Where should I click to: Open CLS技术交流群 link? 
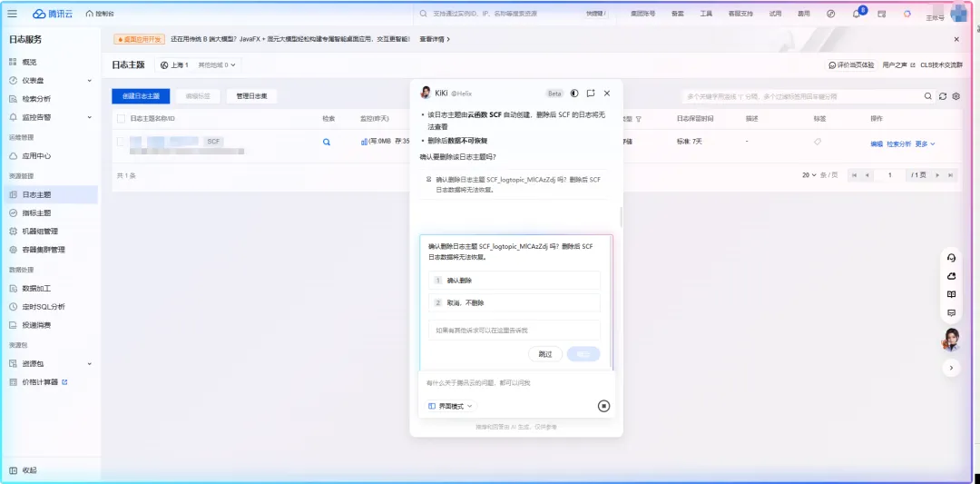coord(941,64)
